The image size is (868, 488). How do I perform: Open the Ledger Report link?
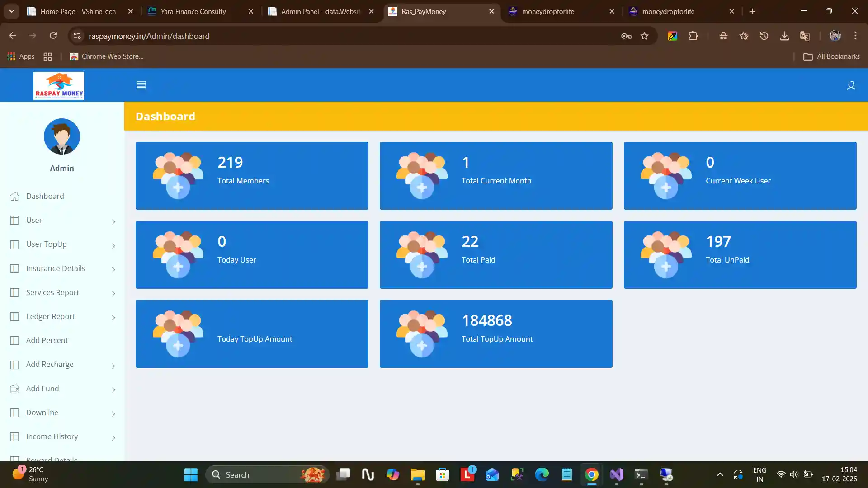[50, 316]
